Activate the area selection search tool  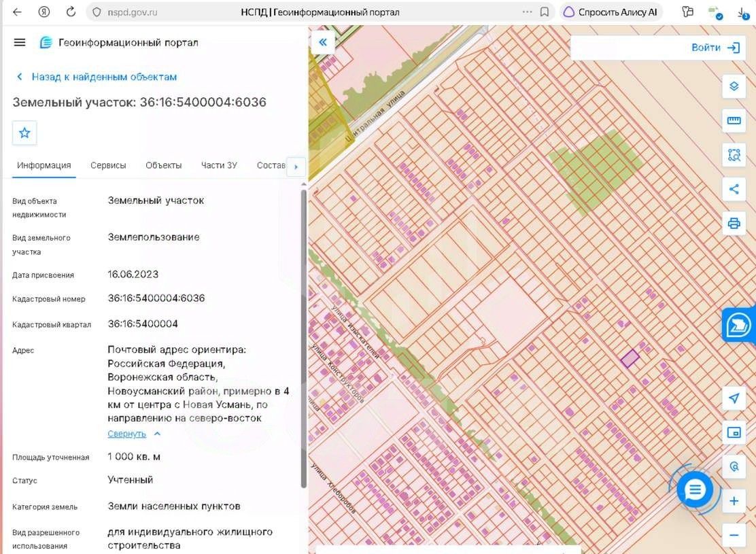[x=734, y=155]
